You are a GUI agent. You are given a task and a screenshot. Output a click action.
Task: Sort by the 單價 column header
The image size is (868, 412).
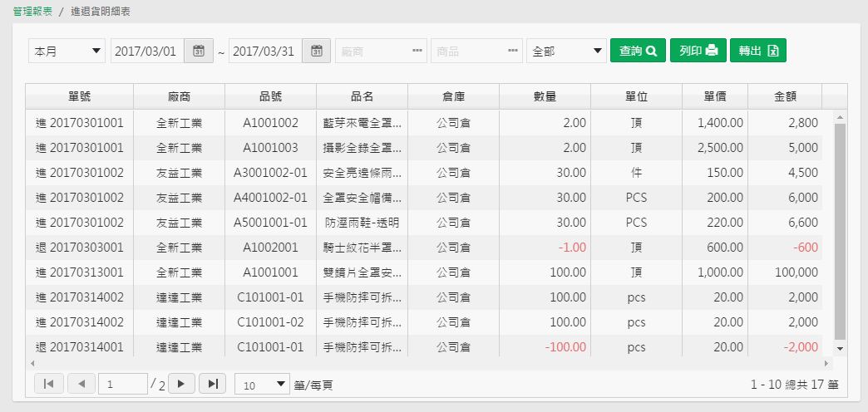(x=715, y=96)
